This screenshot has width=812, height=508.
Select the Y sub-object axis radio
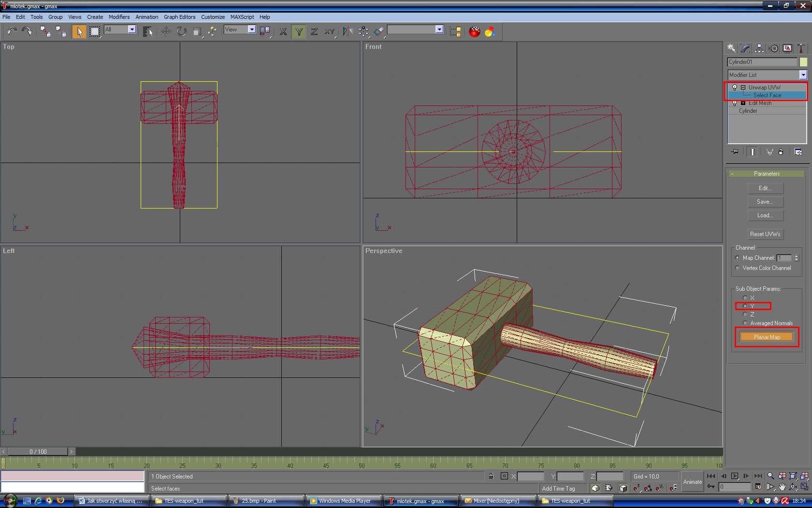click(745, 306)
